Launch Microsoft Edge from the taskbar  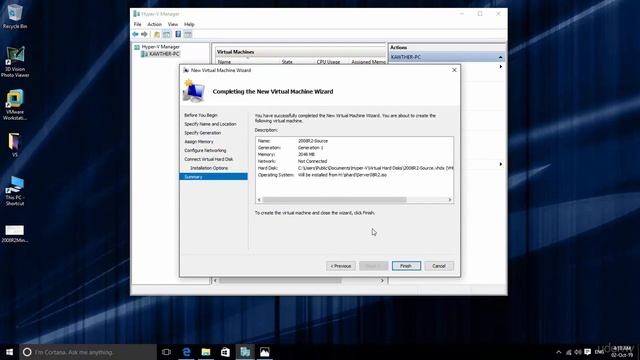187,352
